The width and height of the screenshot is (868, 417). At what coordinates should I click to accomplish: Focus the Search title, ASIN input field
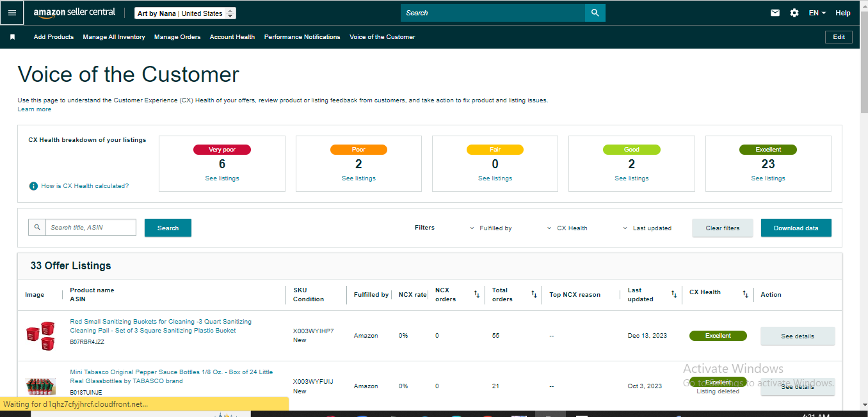click(x=91, y=227)
